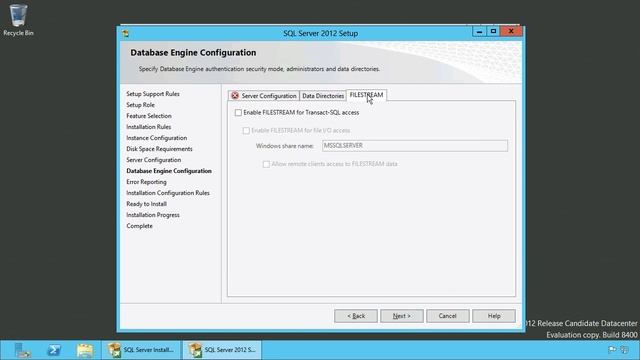Viewport: 640px width, 360px height.
Task: Open setup Help
Action: (x=494, y=316)
